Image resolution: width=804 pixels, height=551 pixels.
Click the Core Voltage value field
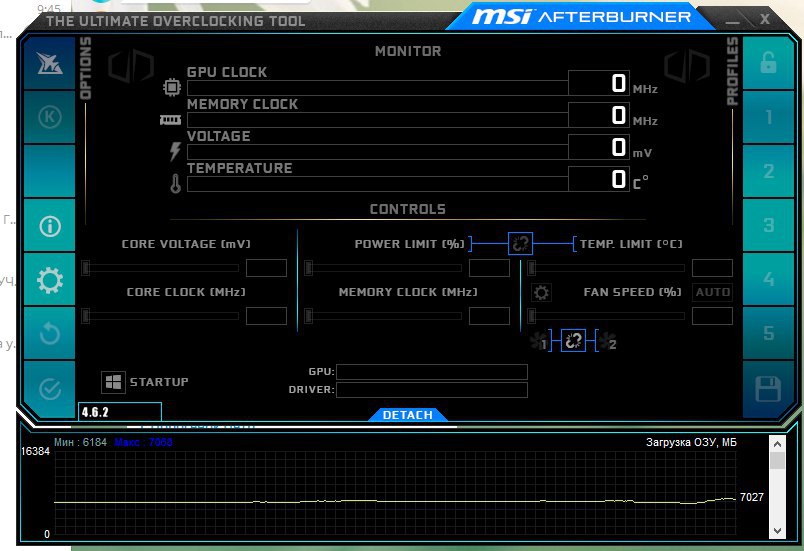266,268
